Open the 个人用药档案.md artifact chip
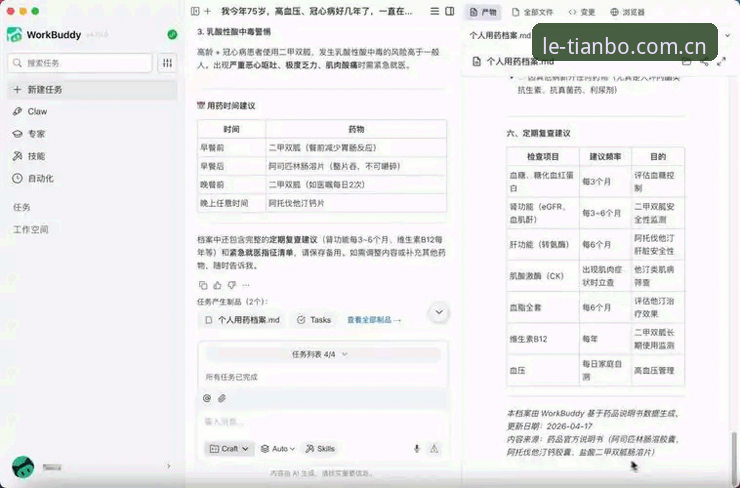The image size is (740, 488). (242, 320)
